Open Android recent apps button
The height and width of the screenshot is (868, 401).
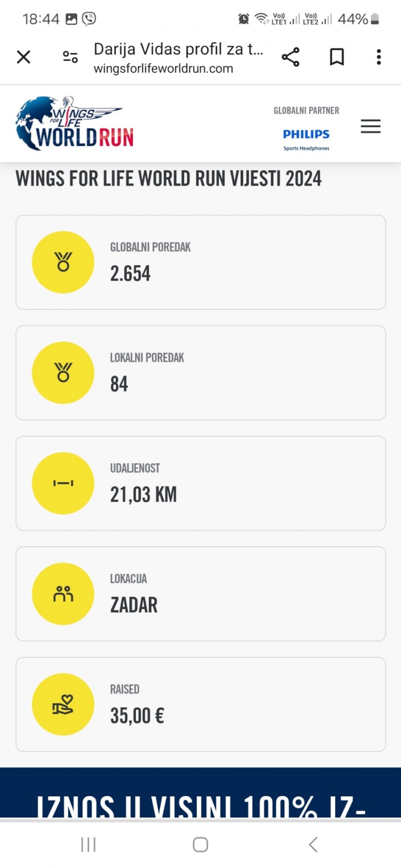[x=88, y=844]
